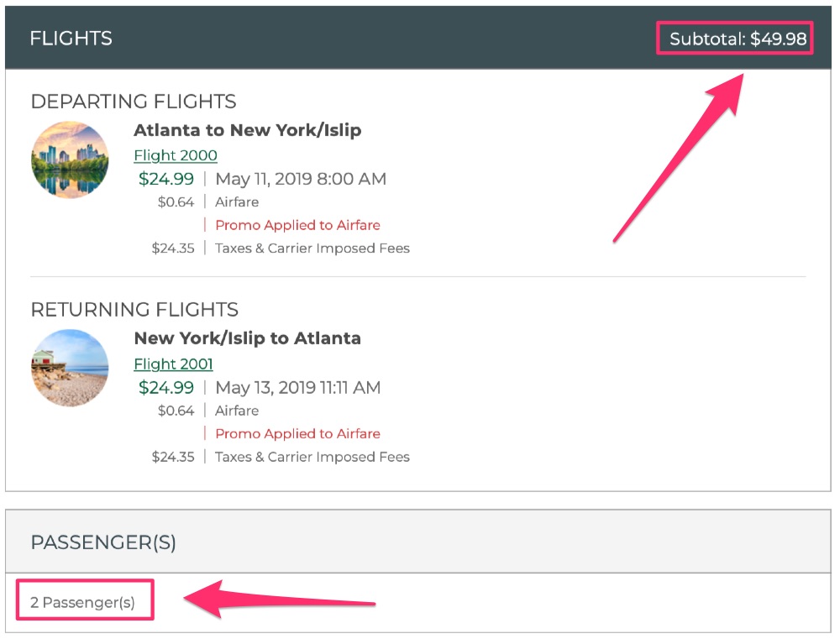Click the May 11, 2019 8:00 AM date
Screen dimensions: 840x639
(x=301, y=179)
